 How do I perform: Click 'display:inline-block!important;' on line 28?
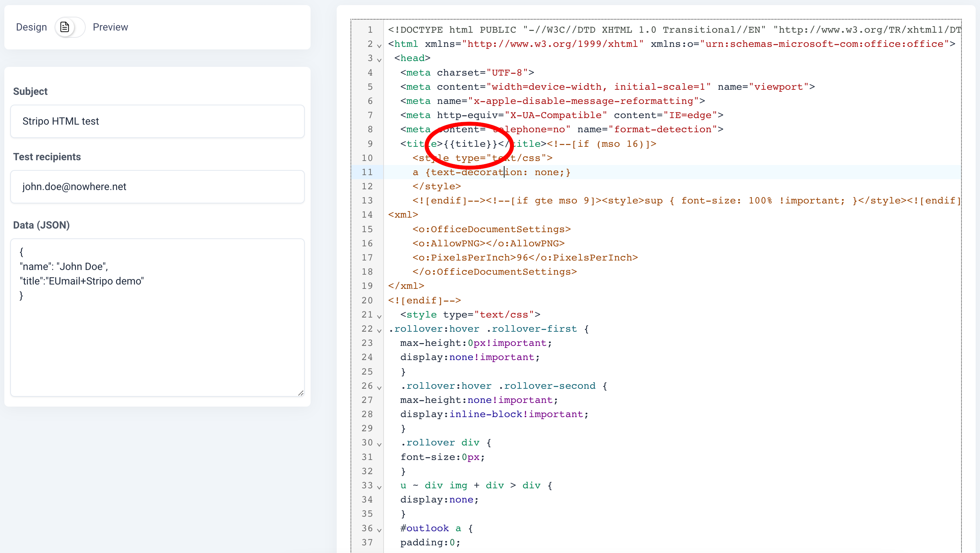(x=495, y=414)
